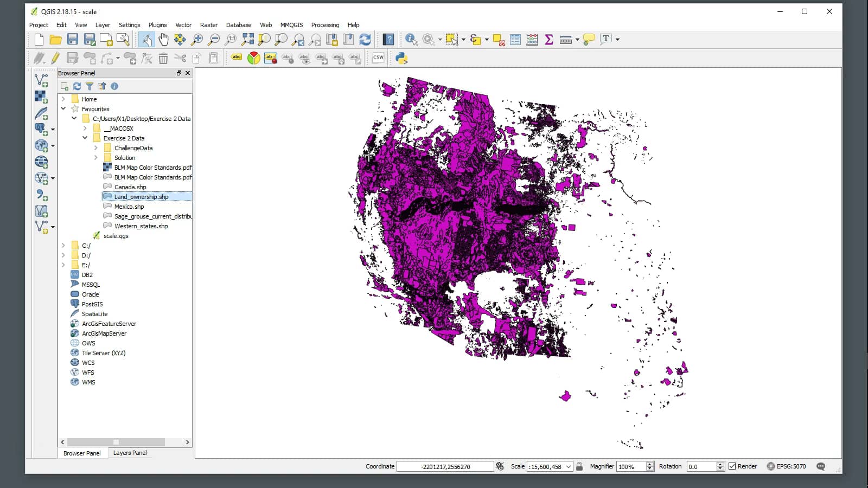Image resolution: width=868 pixels, height=488 pixels.
Task: Open the Scale dropdown list
Action: [567, 466]
